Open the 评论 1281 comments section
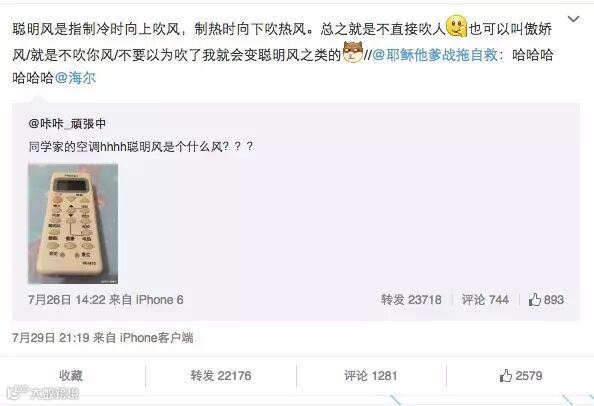 370,376
